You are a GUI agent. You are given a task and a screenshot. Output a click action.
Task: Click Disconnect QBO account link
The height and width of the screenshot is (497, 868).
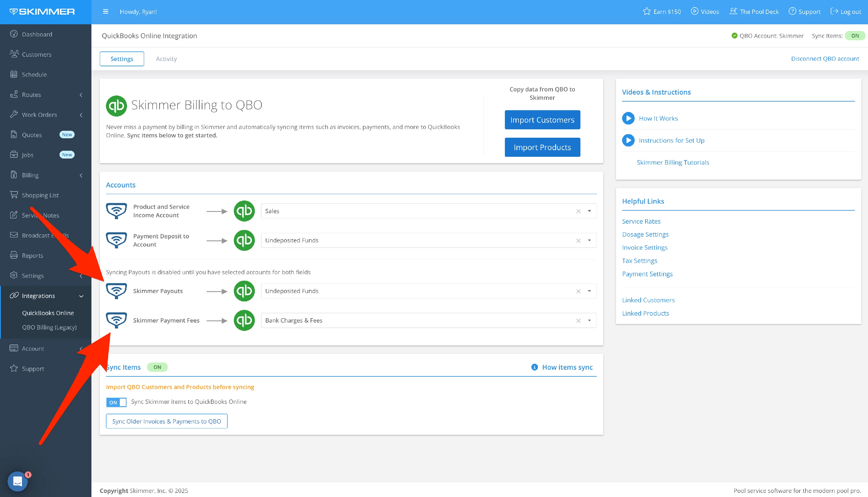[x=825, y=59]
